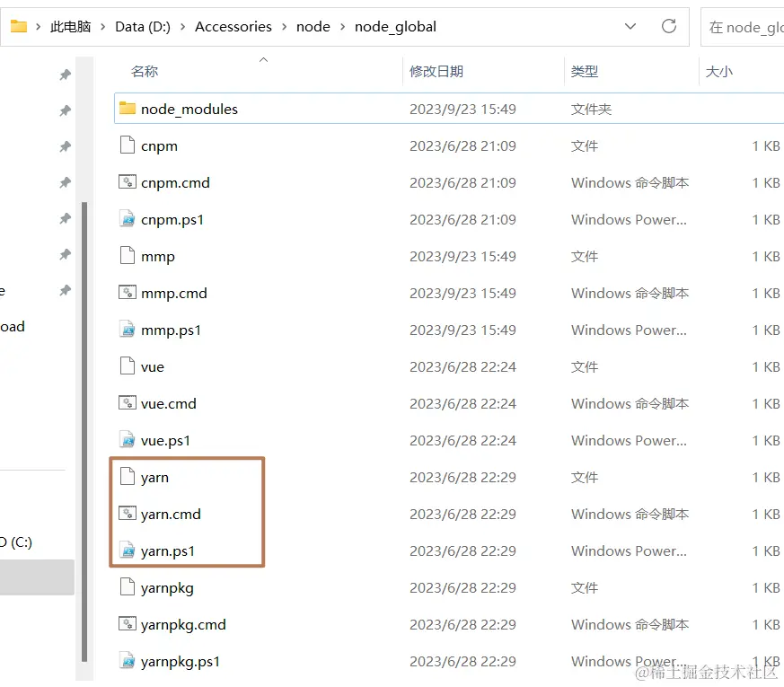Click the mmp blank file icon

pyautogui.click(x=128, y=256)
